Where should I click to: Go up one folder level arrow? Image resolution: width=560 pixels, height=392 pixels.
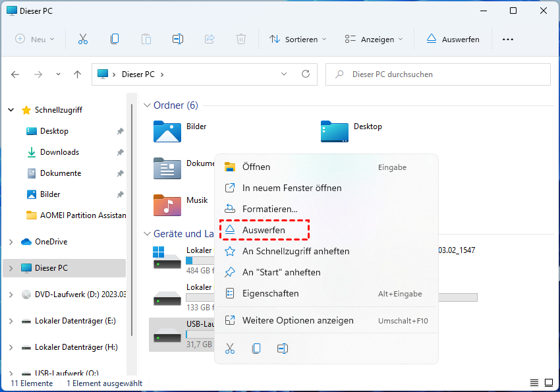pyautogui.click(x=77, y=74)
